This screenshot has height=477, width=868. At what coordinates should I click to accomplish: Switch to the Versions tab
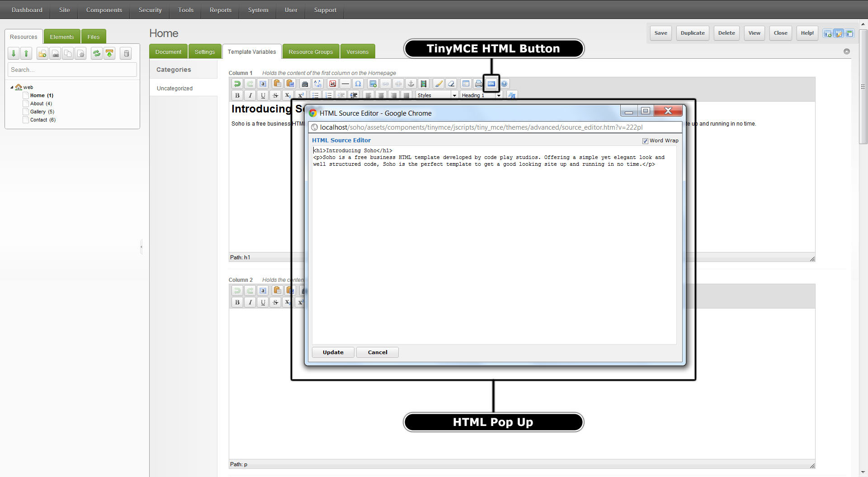tap(358, 51)
